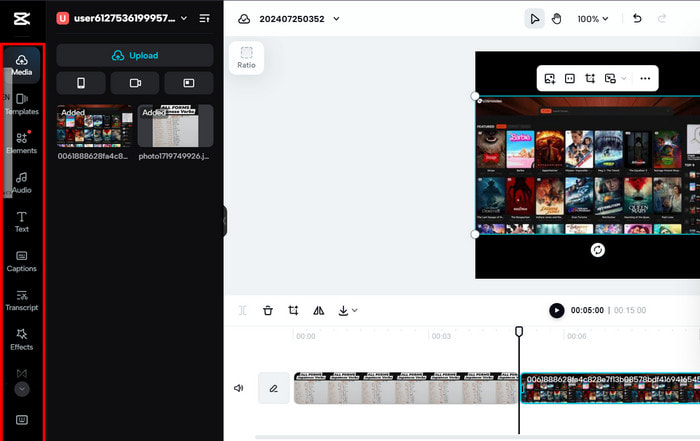The width and height of the screenshot is (700, 441).
Task: Click the red U user avatar
Action: point(62,18)
